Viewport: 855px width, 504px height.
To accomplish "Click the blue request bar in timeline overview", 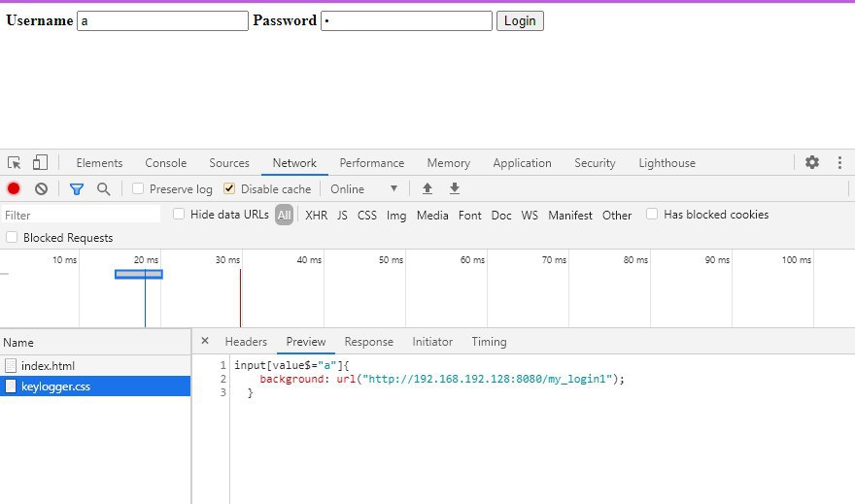I will coord(139,274).
